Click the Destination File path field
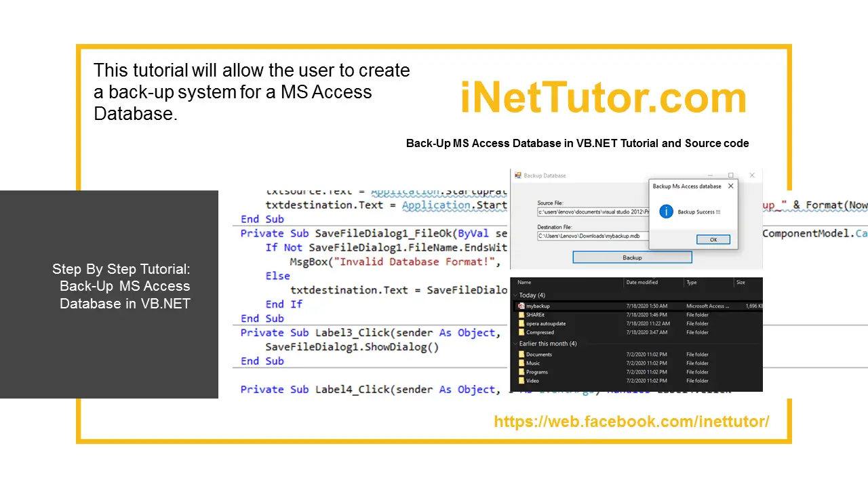This screenshot has height=488, width=868. (x=593, y=236)
